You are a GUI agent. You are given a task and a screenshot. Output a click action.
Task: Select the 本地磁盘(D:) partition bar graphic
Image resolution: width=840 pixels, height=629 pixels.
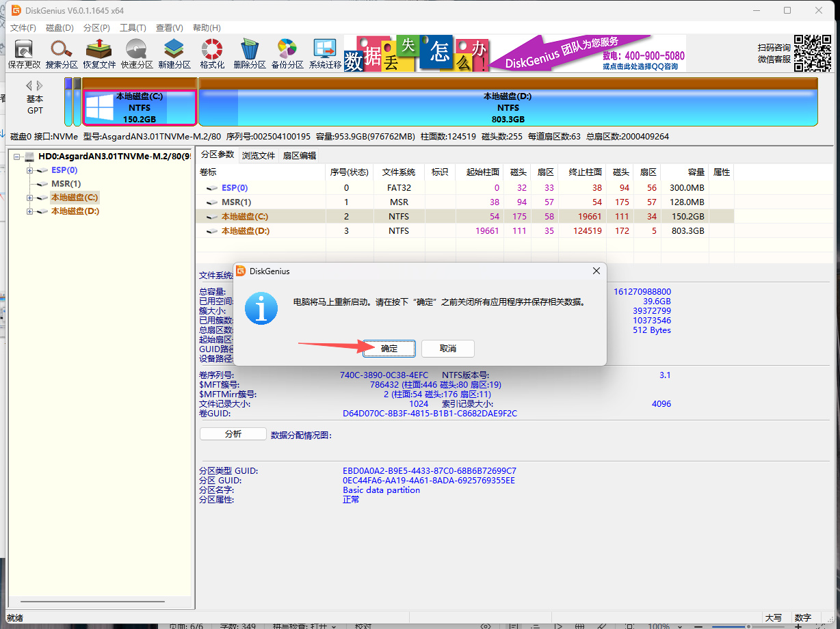[x=508, y=102]
